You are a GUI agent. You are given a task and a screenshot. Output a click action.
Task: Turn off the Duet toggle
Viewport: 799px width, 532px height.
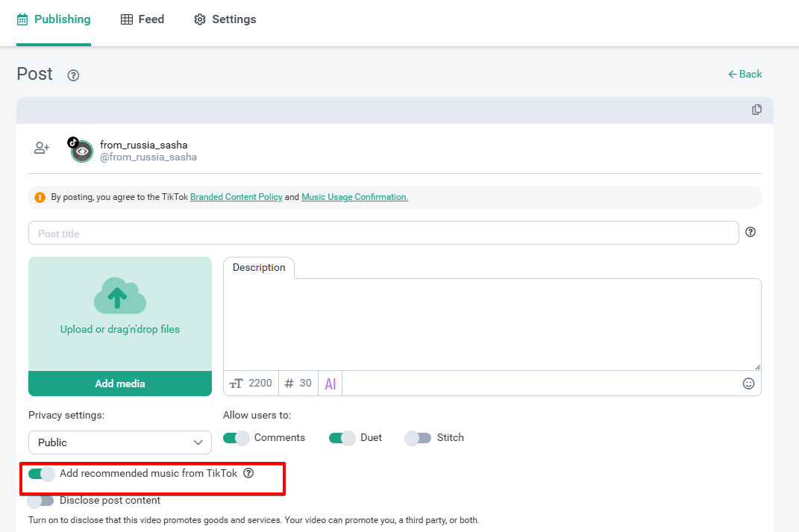(x=342, y=438)
